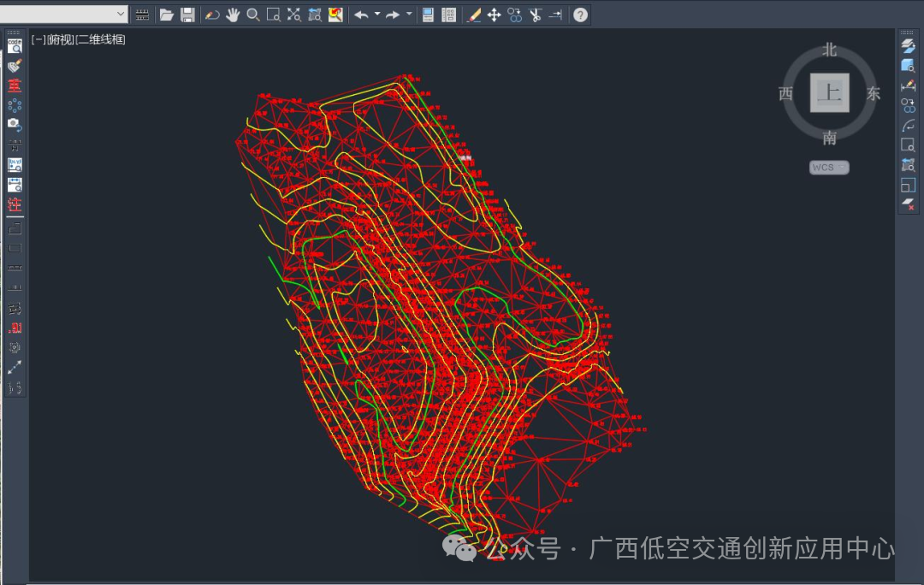The height and width of the screenshot is (585, 924).
Task: Click the red 注 annotation icon
Action: [x=15, y=204]
